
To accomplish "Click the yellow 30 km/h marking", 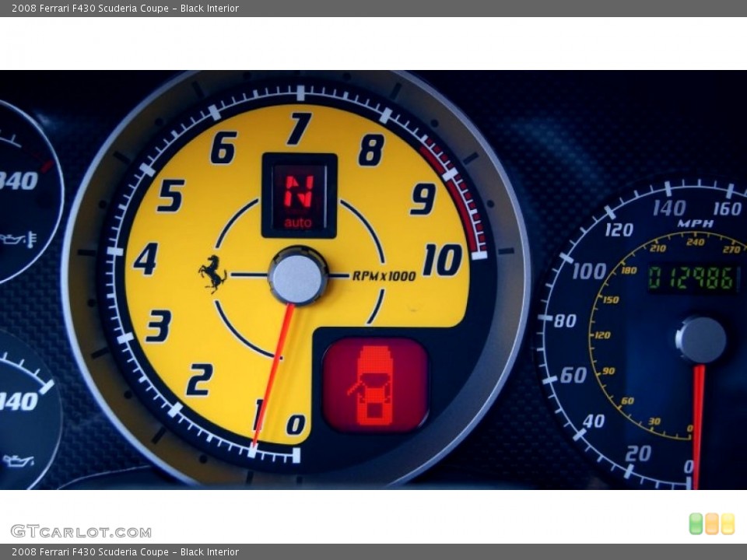I will (x=654, y=421).
